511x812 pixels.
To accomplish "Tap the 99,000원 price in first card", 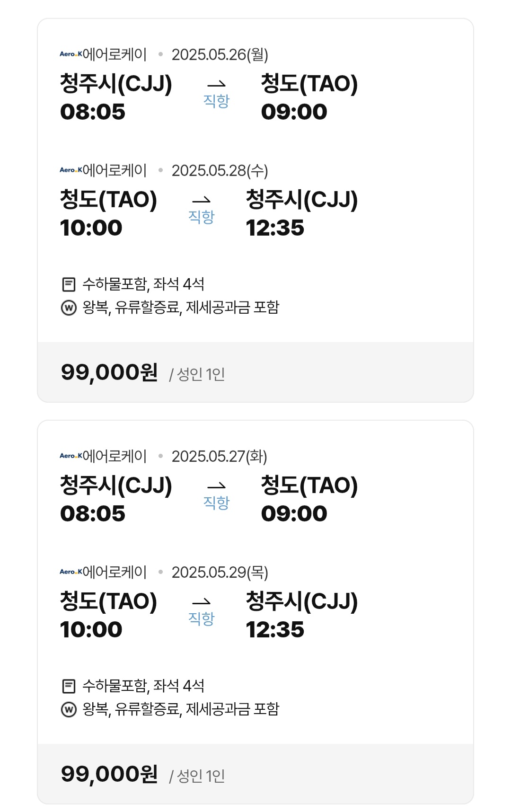I will click(x=109, y=372).
